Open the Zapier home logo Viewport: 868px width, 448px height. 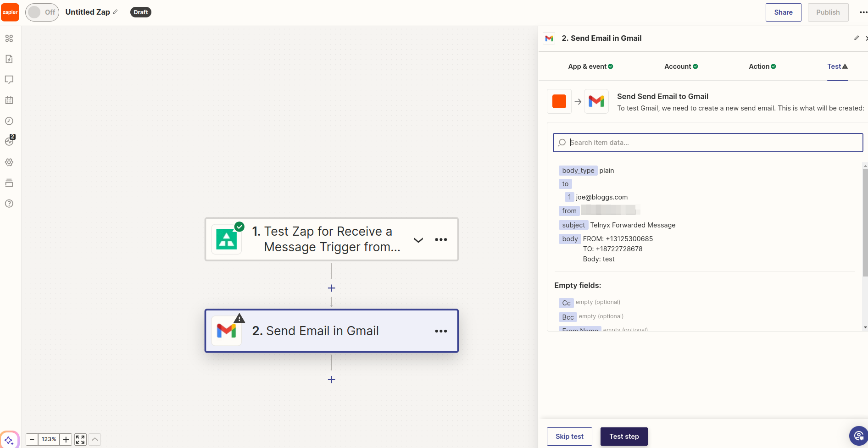pyautogui.click(x=10, y=12)
